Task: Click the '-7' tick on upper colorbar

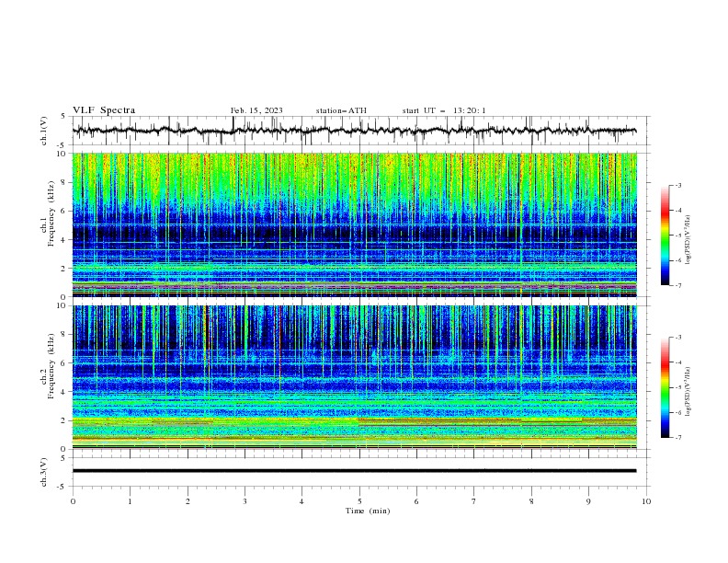Action: pyautogui.click(x=678, y=285)
